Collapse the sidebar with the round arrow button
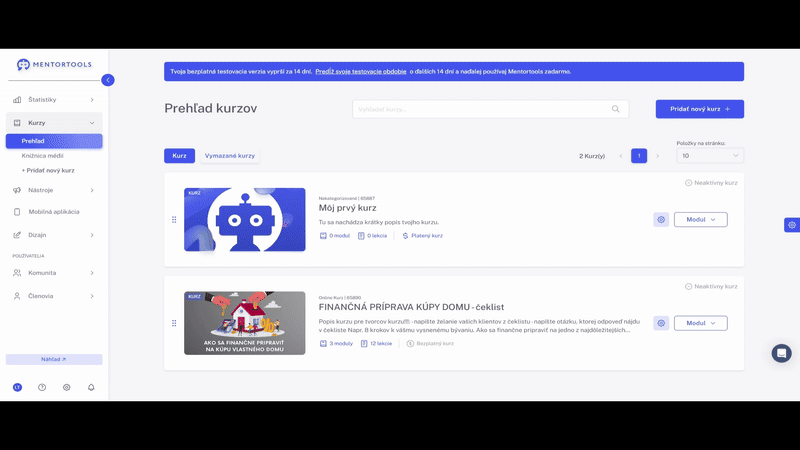This screenshot has height=450, width=800. tap(108, 80)
